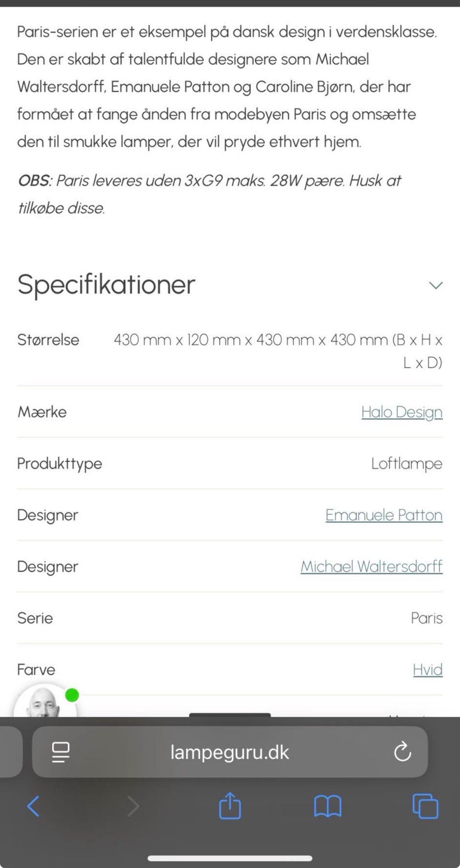Show the open tabs overview

click(425, 806)
